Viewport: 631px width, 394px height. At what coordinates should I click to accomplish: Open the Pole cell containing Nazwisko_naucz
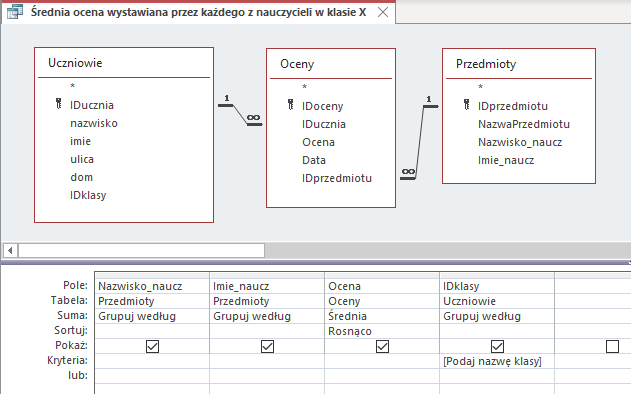[x=152, y=286]
